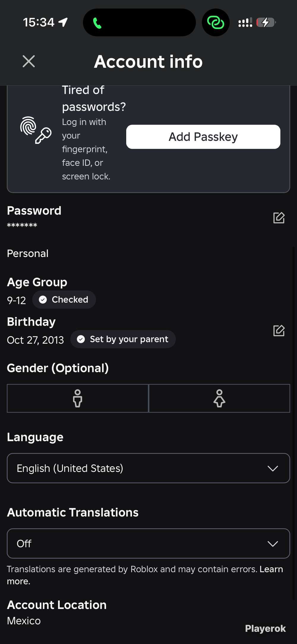Viewport: 297px width, 644px height.
Task: Select the female gender option
Action: (219, 398)
